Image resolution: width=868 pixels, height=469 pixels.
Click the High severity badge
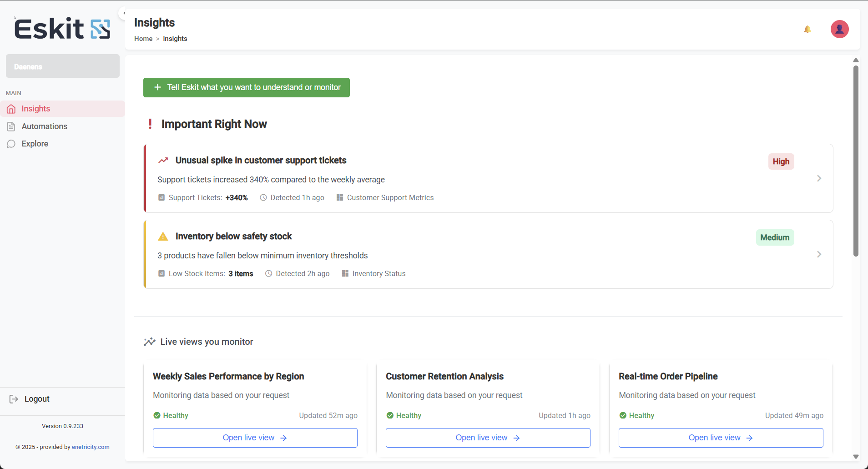781,161
